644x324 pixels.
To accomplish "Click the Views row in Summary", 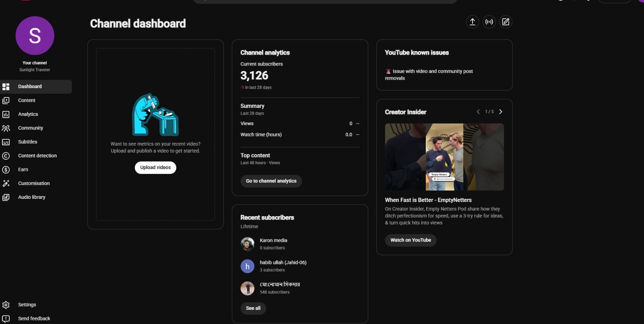I will pyautogui.click(x=300, y=124).
